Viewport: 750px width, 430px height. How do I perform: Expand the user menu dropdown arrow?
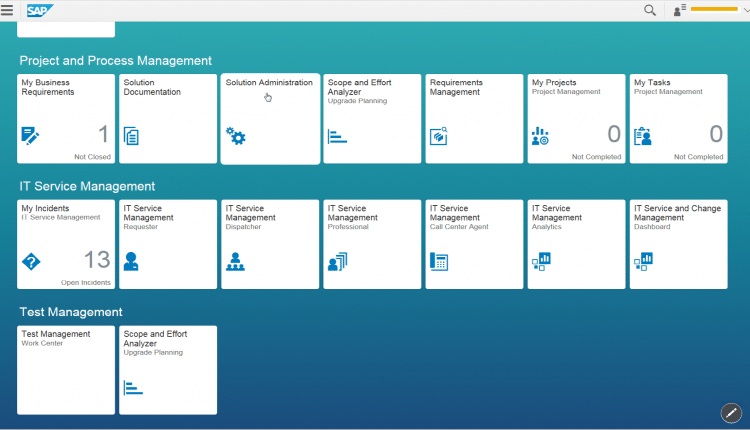(x=746, y=10)
